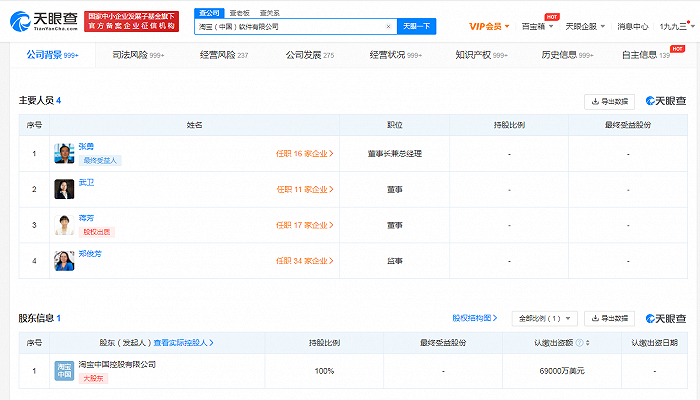The image size is (700, 400).
Task: Click the Tianyancha logo in header
Action: (42, 20)
